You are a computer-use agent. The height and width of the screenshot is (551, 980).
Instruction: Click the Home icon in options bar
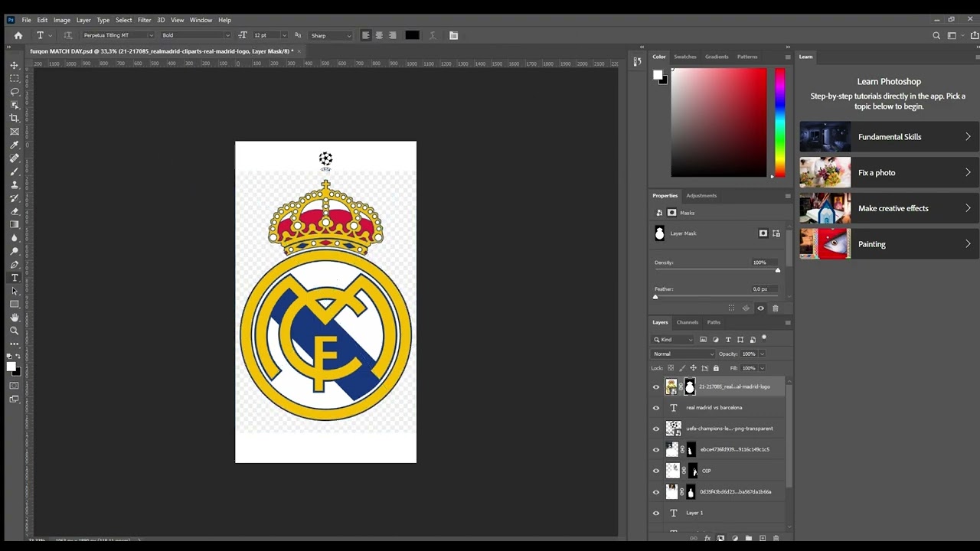(18, 35)
